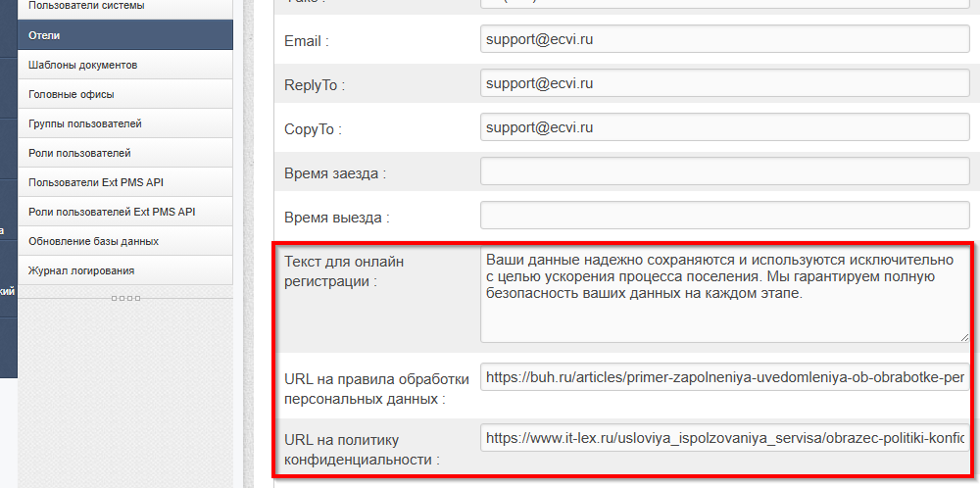
Task: Click the Email input field
Action: [x=724, y=40]
